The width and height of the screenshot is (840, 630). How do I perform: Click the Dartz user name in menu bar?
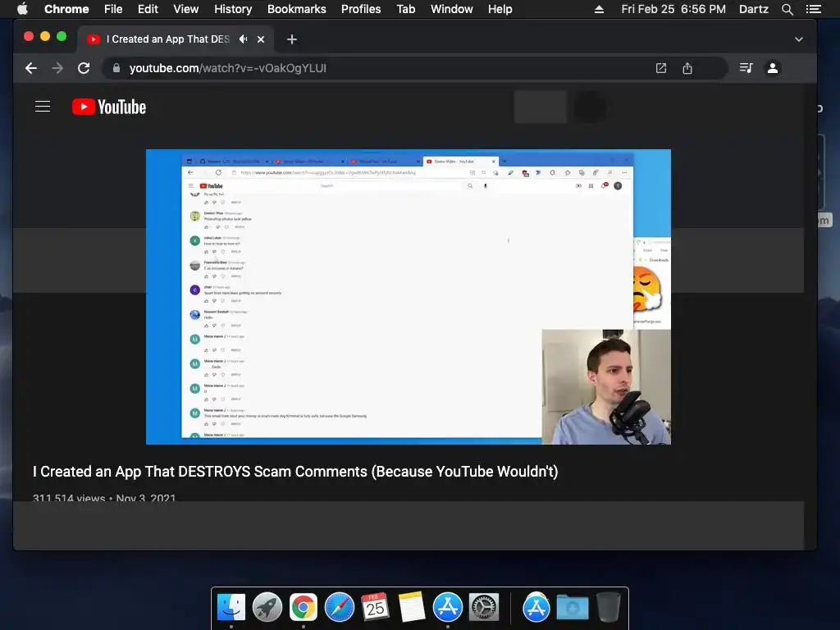(x=754, y=9)
